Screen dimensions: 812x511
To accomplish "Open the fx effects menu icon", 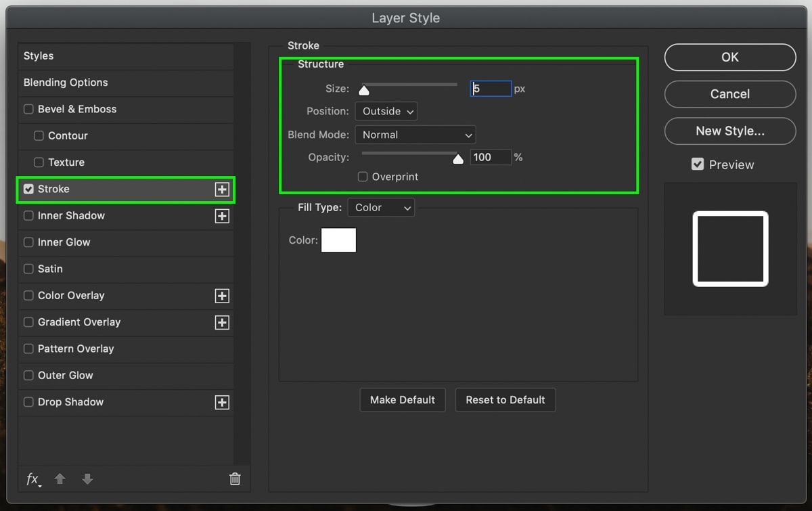I will tap(33, 479).
